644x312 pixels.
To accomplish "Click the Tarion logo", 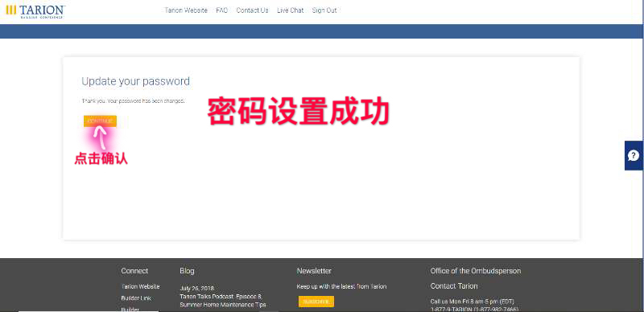I will [x=35, y=11].
